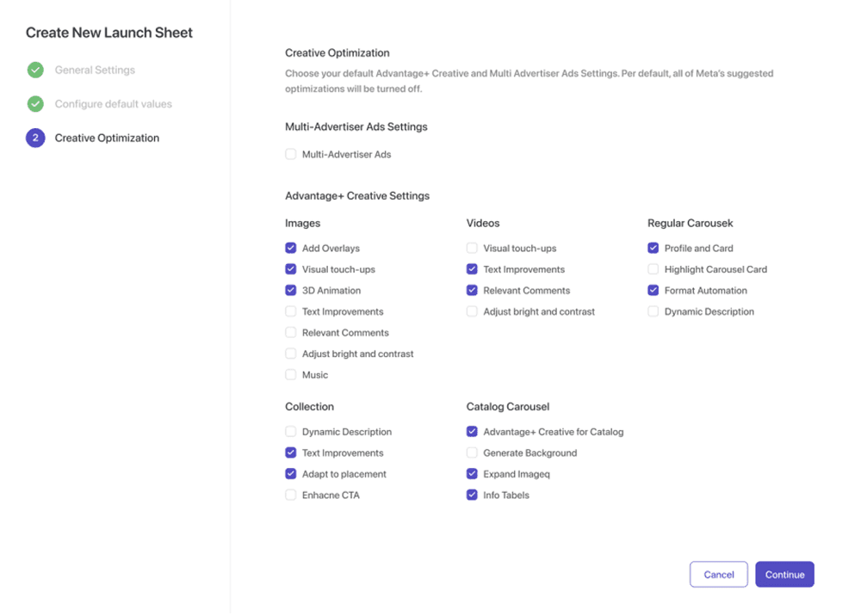Image resolution: width=861 pixels, height=616 pixels.
Task: Check Visual touch-ups under Videos
Action: click(472, 248)
